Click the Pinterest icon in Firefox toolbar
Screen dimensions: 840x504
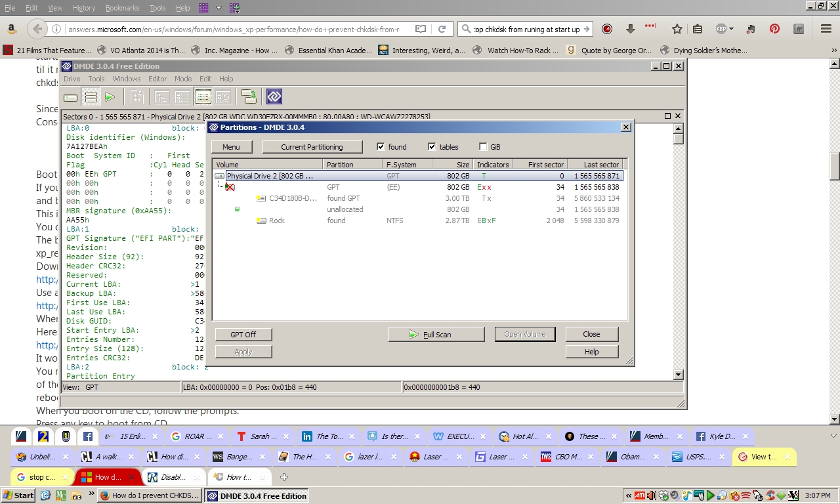775,29
